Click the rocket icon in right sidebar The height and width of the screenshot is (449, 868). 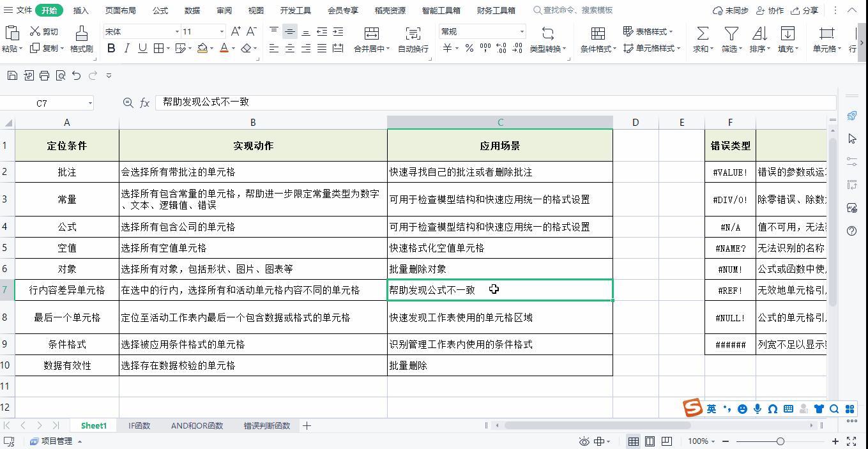click(851, 116)
